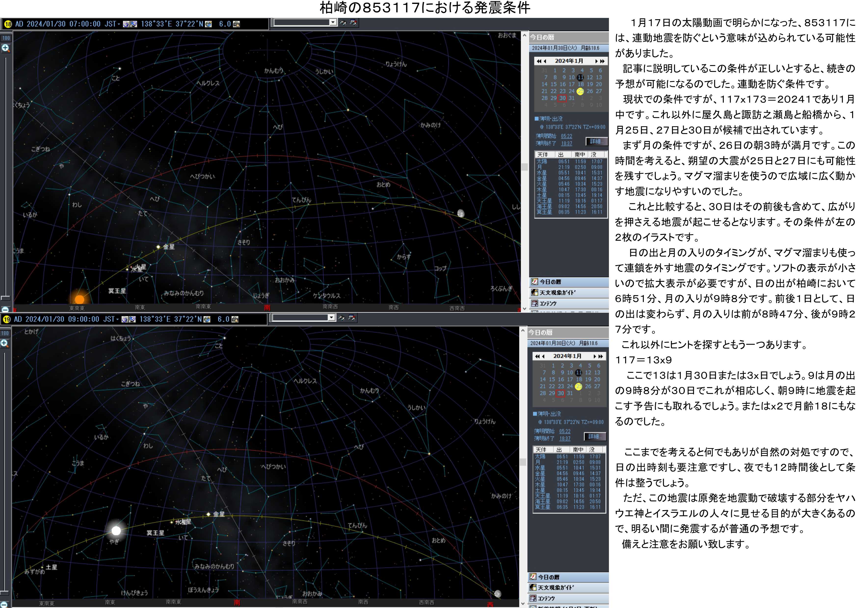Click the icon right of the binoculars in the upper window
868x608 pixels.
[354, 23]
